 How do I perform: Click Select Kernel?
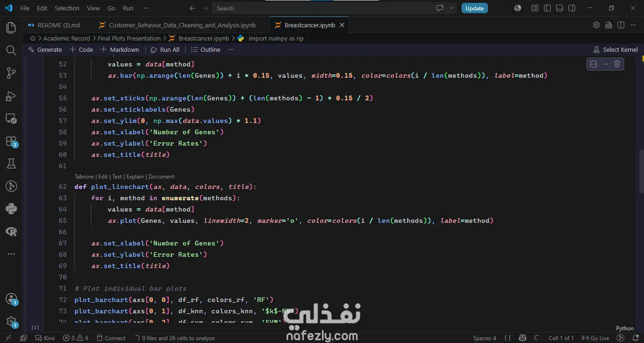pyautogui.click(x=615, y=49)
